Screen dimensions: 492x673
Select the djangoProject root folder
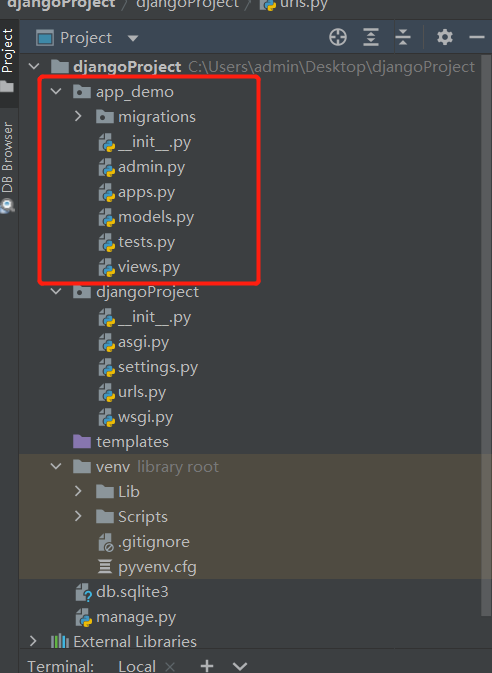(127, 67)
